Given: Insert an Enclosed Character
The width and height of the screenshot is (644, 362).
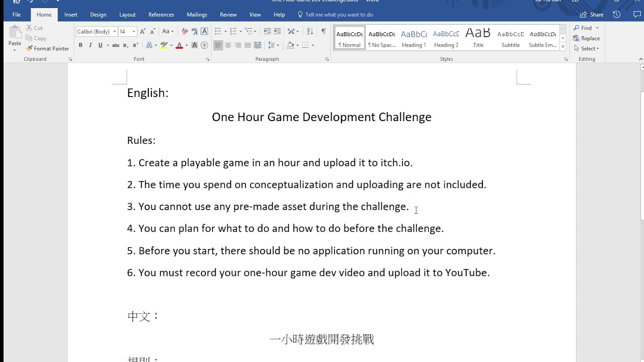Looking at the screenshot, I should click(x=204, y=45).
